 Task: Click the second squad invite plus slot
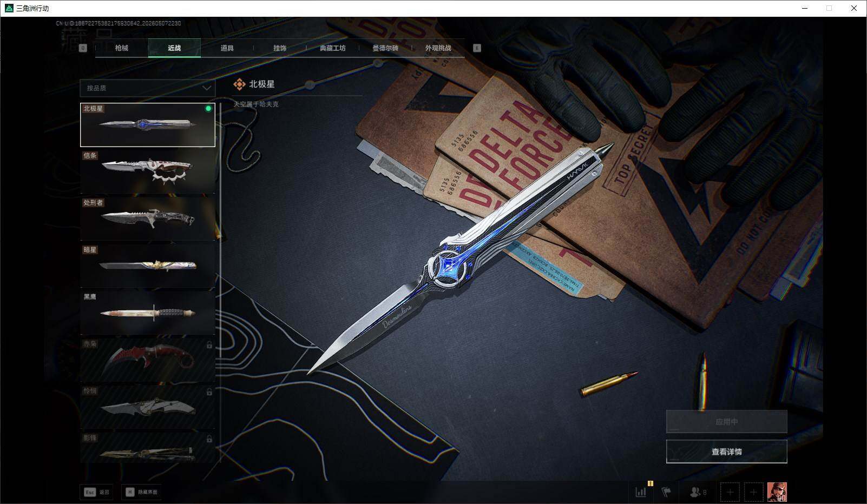(x=753, y=492)
